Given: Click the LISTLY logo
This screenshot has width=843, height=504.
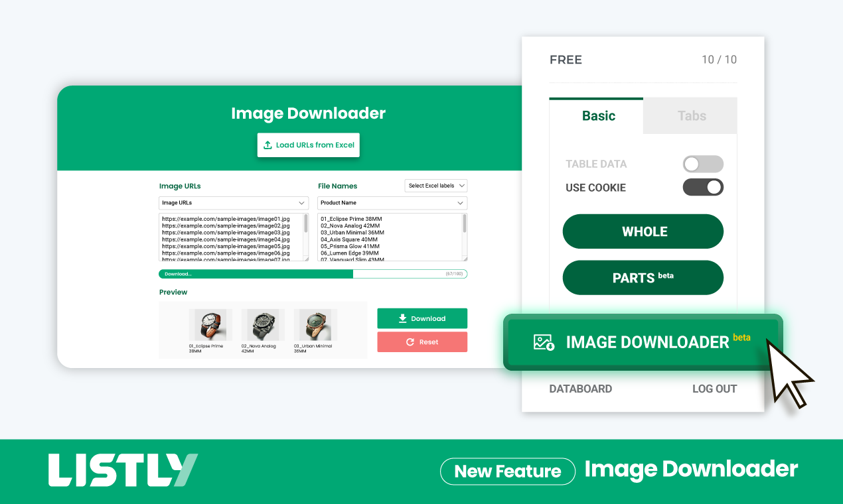Looking at the screenshot, I should point(122,469).
